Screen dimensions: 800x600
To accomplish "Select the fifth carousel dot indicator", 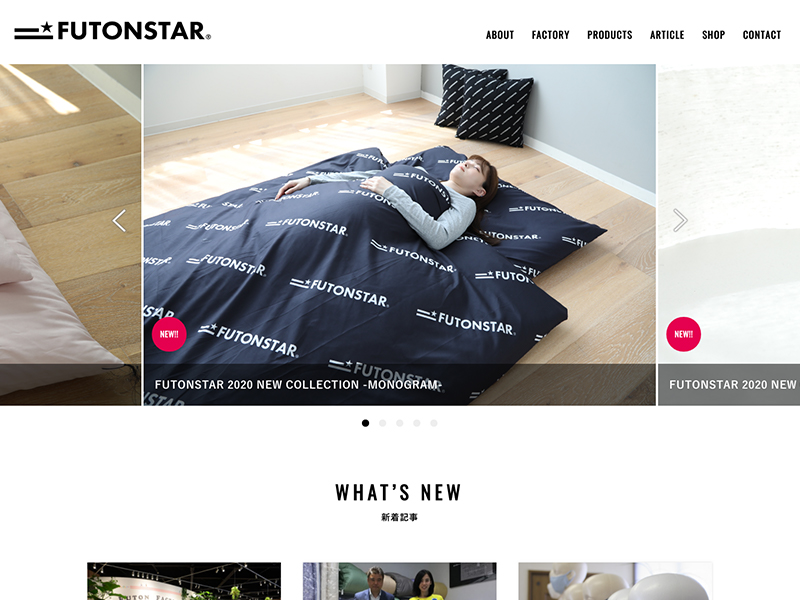I will 434,423.
